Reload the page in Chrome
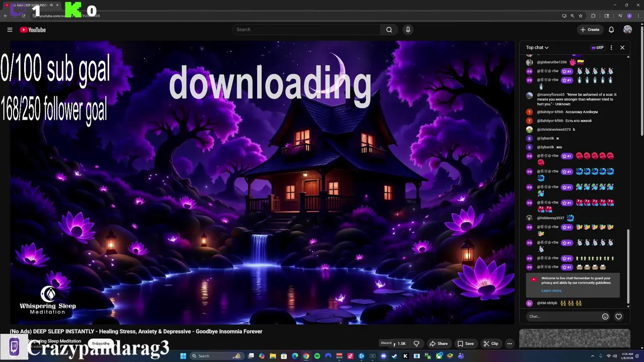 24,16
